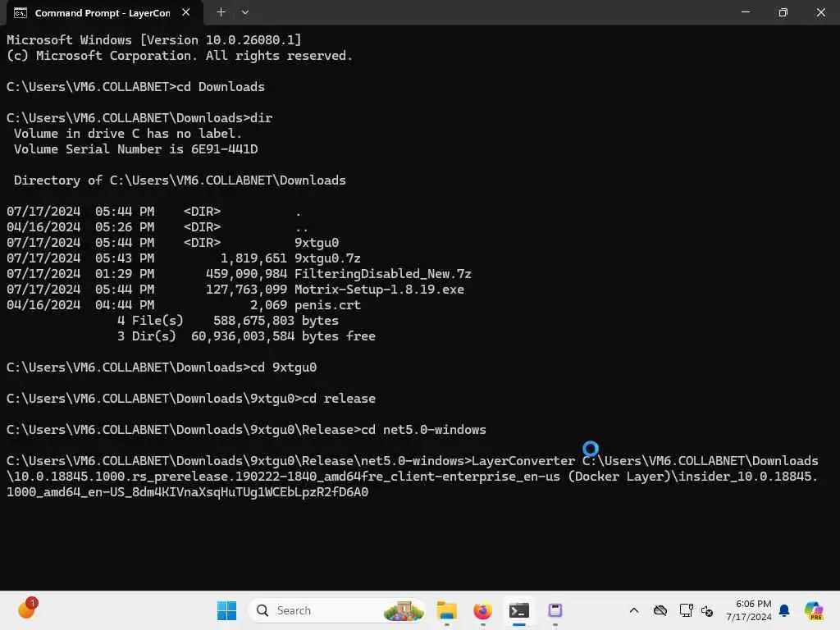This screenshot has height=630, width=840.
Task: Close the Command Prompt tab
Action: (186, 12)
